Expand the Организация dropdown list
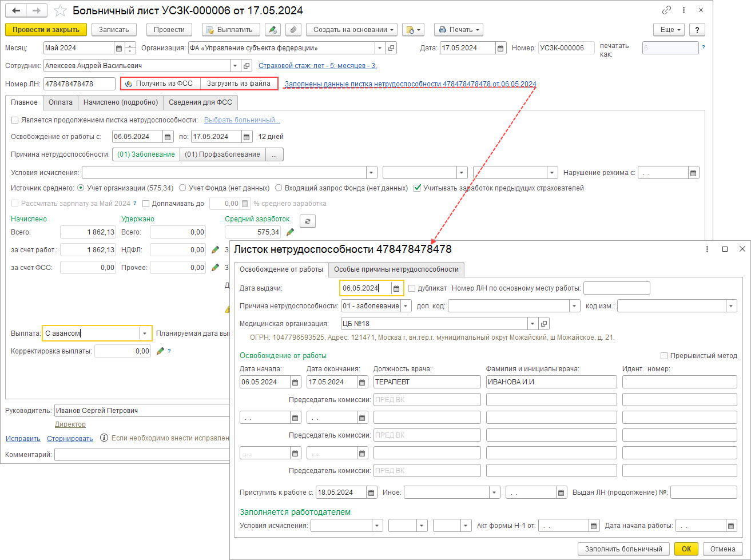 tap(380, 48)
